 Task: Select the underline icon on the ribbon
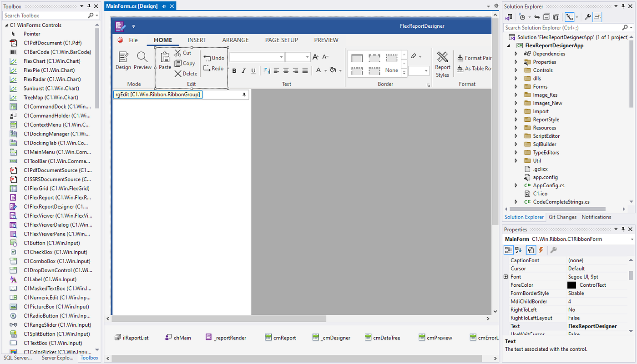(x=253, y=70)
